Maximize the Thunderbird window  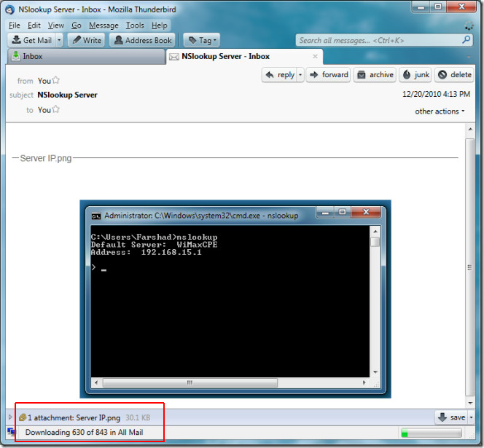pyautogui.click(x=438, y=7)
